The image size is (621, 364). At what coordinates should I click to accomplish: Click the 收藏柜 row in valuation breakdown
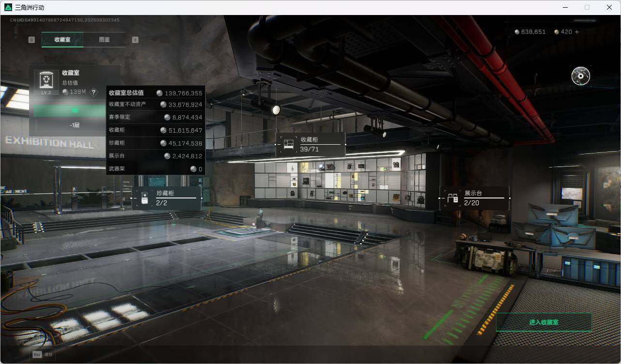click(155, 131)
